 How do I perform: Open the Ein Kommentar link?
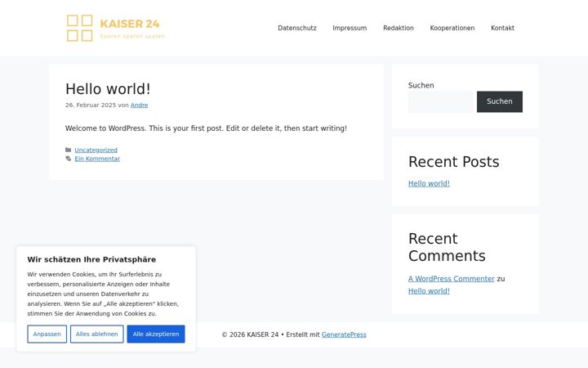(x=97, y=159)
